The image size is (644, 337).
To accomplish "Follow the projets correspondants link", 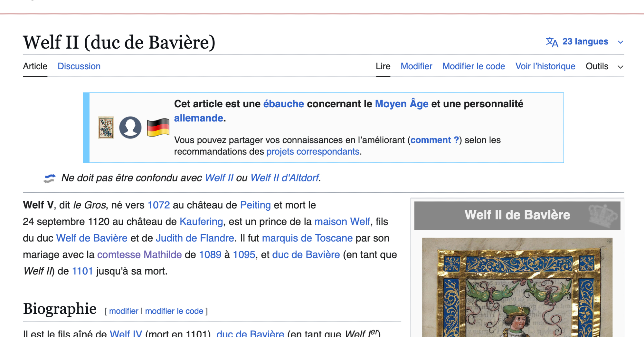I will [x=313, y=151].
